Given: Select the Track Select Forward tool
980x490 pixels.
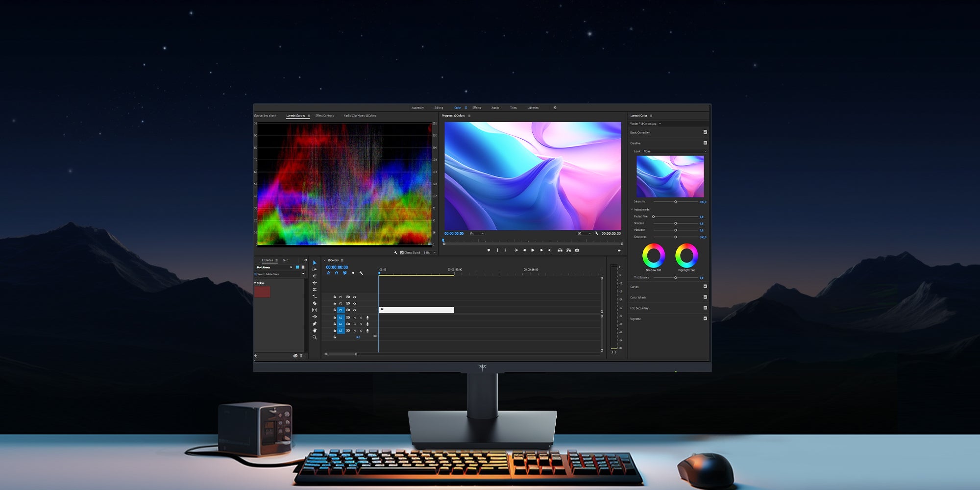Looking at the screenshot, I should coord(315,269).
